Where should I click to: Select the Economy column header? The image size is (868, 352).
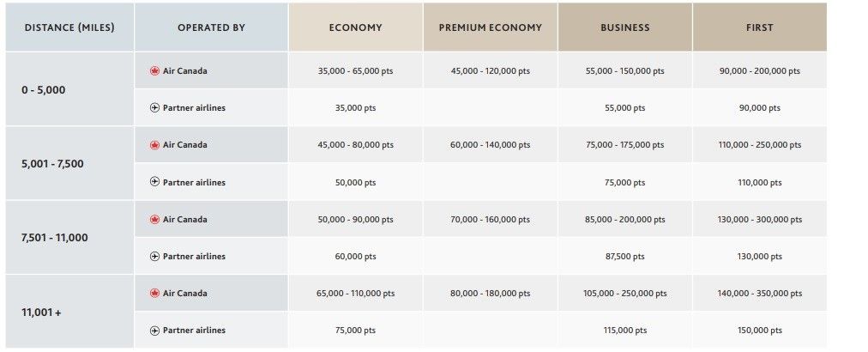click(x=355, y=27)
